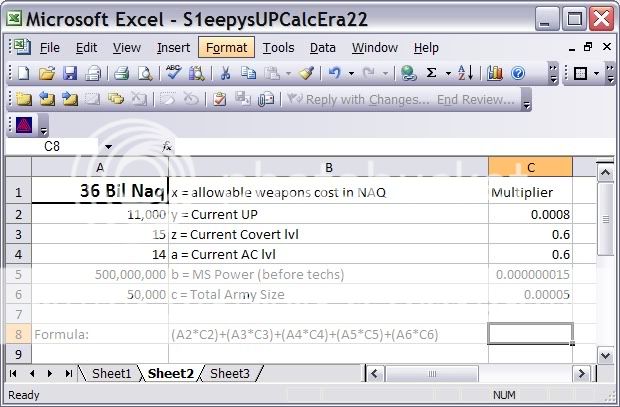Click the Sort Ascending icon
Image resolution: width=620 pixels, height=407 pixels.
click(465, 73)
